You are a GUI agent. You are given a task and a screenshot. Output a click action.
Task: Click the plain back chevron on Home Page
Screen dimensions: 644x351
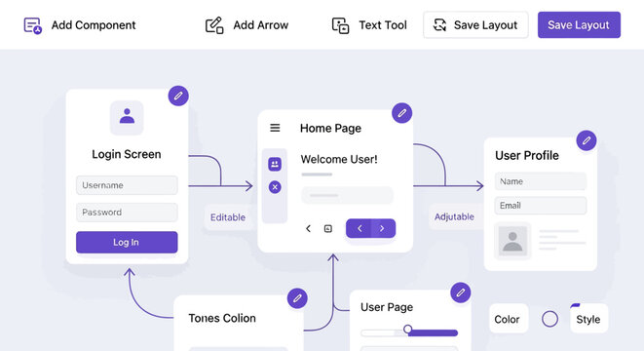tap(309, 228)
